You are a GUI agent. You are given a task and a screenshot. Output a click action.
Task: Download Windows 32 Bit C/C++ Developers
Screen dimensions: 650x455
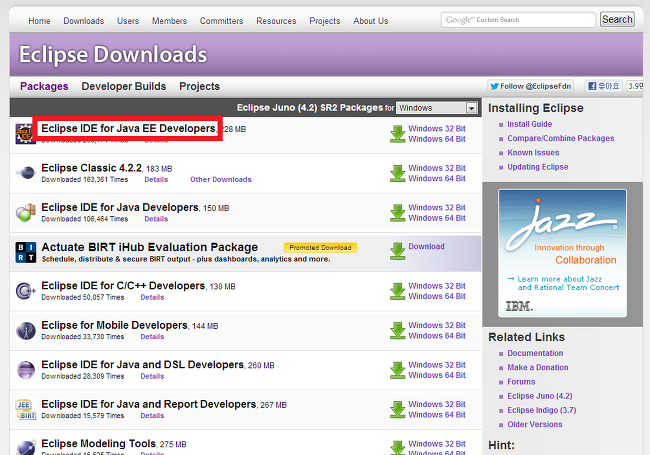(x=437, y=286)
